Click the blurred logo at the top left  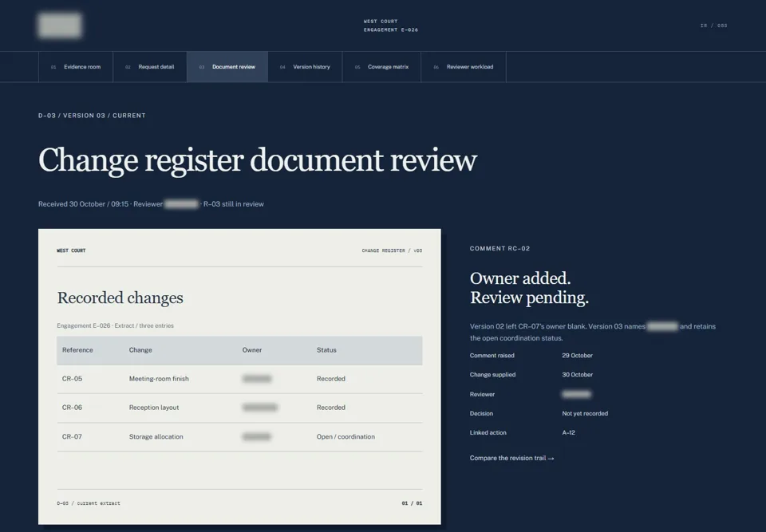coord(60,26)
